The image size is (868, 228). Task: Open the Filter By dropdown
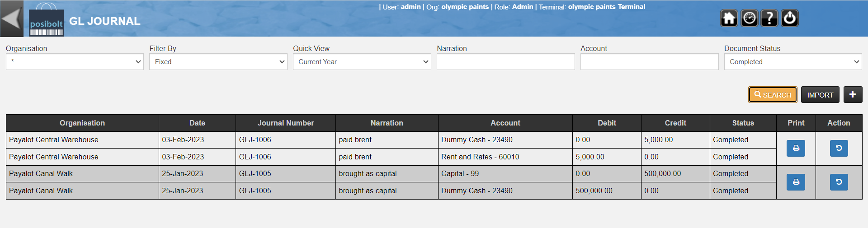tap(218, 62)
